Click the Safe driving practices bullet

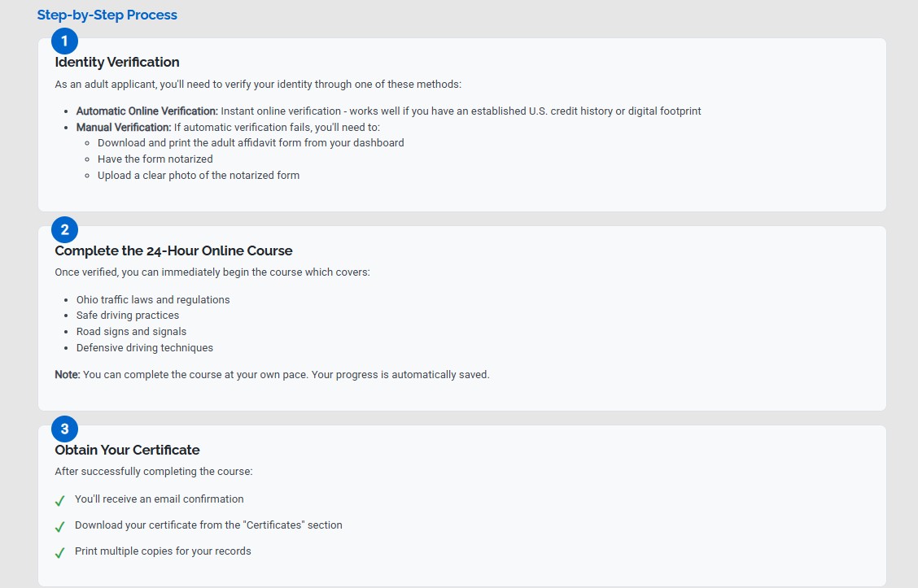pos(128,316)
